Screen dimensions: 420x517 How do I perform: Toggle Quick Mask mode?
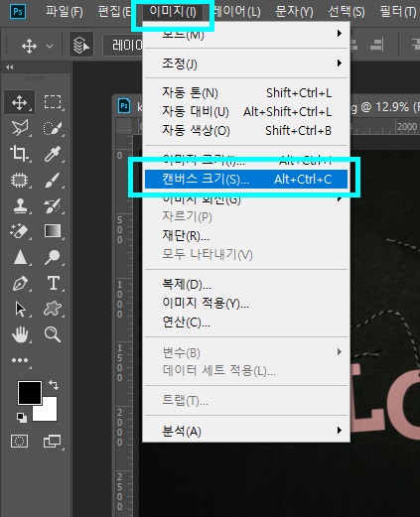coord(19,442)
